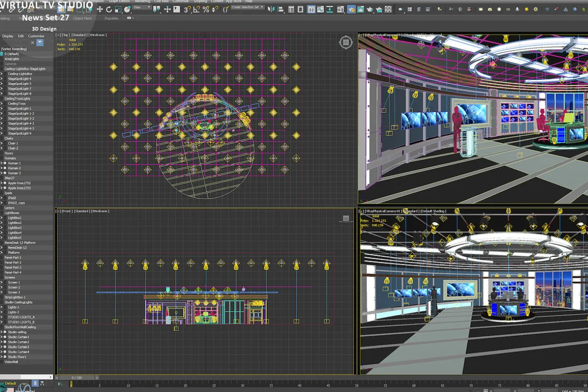
Task: Click the Default workspace label at bottom
Action: pyautogui.click(x=11, y=383)
